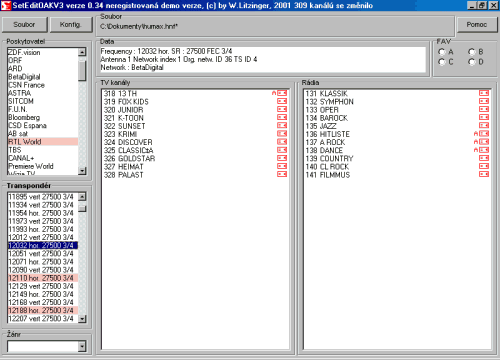Select FAV radio button B
Screen dimensions: 500x360
(x=472, y=52)
